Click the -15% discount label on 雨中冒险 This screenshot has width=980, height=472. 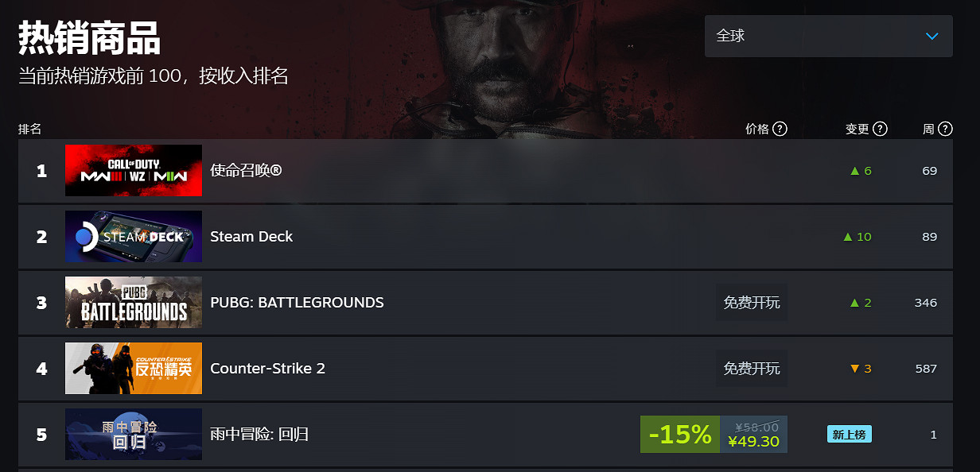680,434
